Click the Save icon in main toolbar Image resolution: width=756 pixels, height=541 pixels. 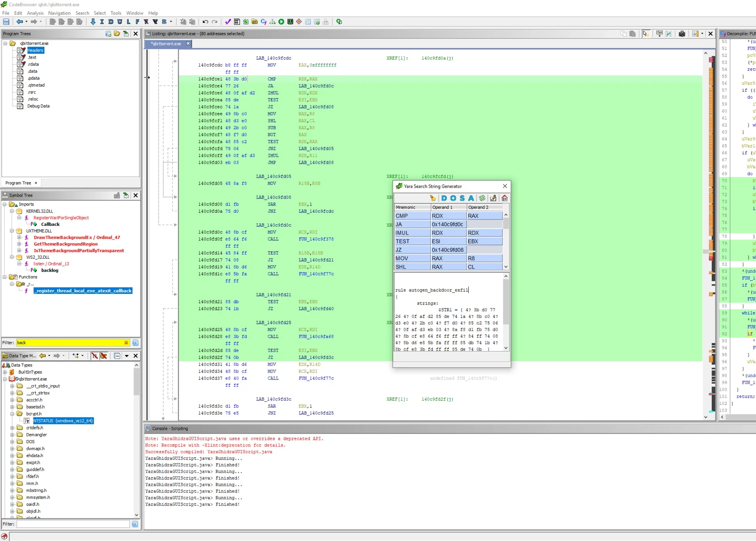point(6,22)
